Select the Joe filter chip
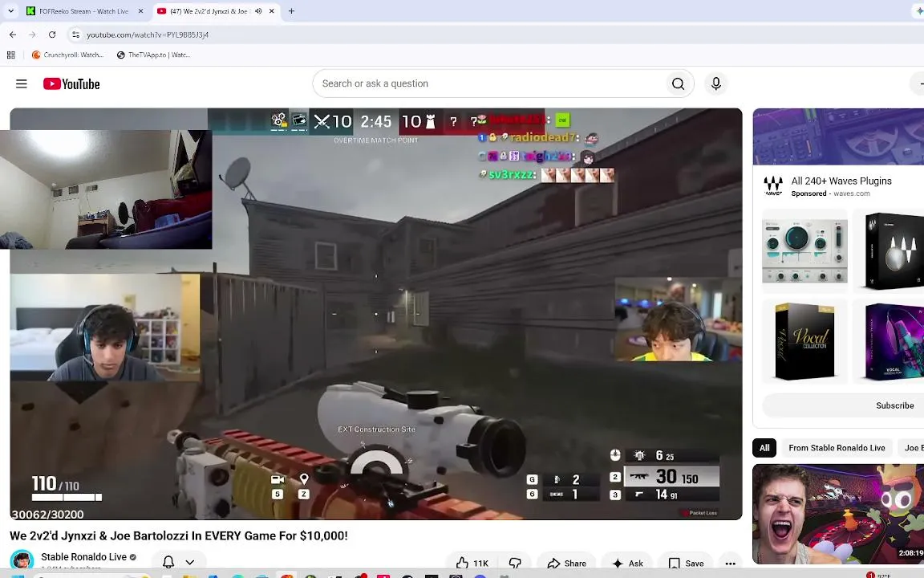Image resolution: width=924 pixels, height=578 pixels. coord(912,448)
